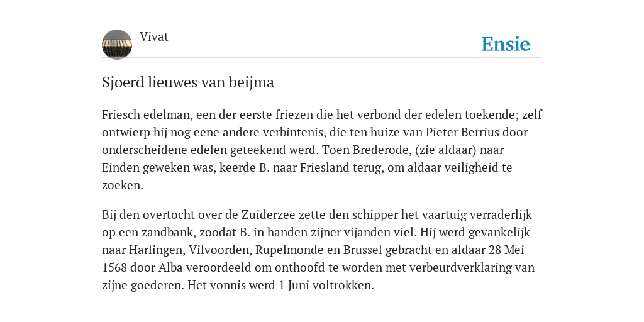
Task: Click the word 'Friesland' in the text
Action: [x=326, y=167]
